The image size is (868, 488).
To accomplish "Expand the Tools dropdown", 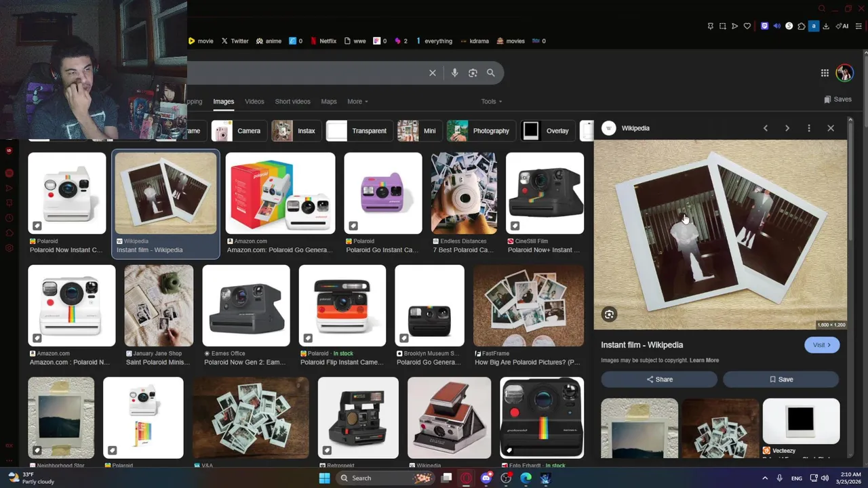I will tap(492, 102).
